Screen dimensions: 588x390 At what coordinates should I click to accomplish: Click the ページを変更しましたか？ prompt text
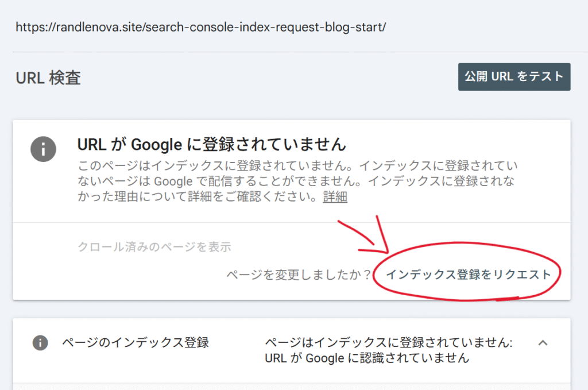(x=299, y=275)
